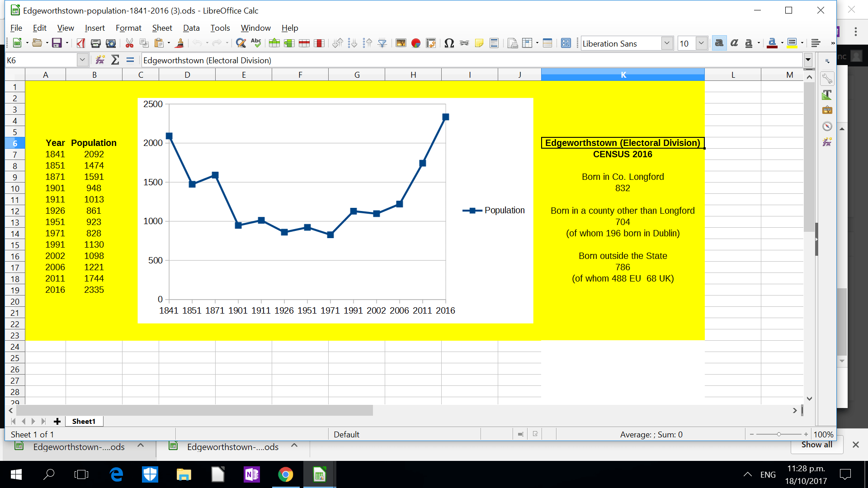Click the Clone Formatting paintbrush icon
Screen dimensions: 868x488
179,43
